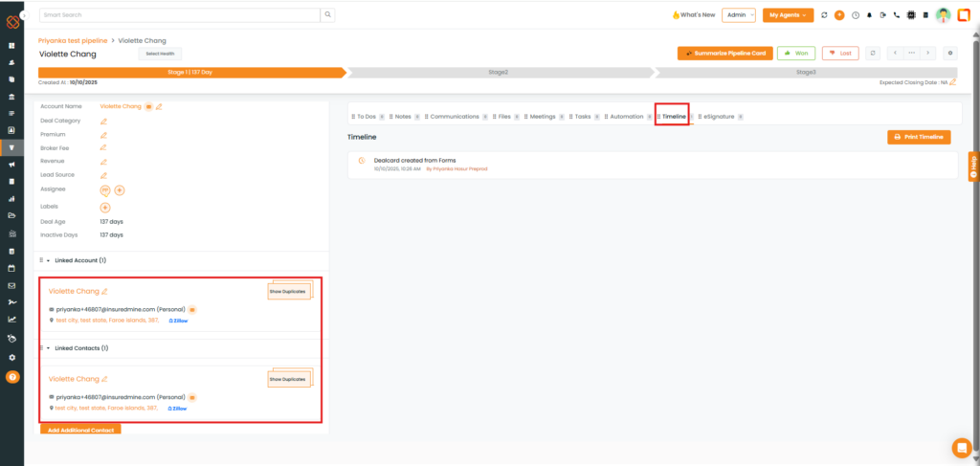Viewport: 980px width, 466px height.
Task: Open the megaphone campaigns icon in sidebar
Action: tap(11, 165)
